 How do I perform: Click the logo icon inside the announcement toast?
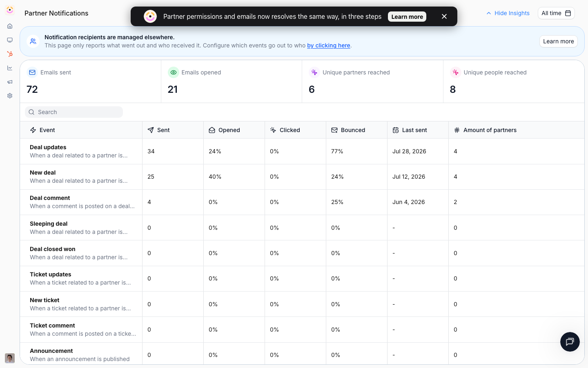tap(150, 16)
